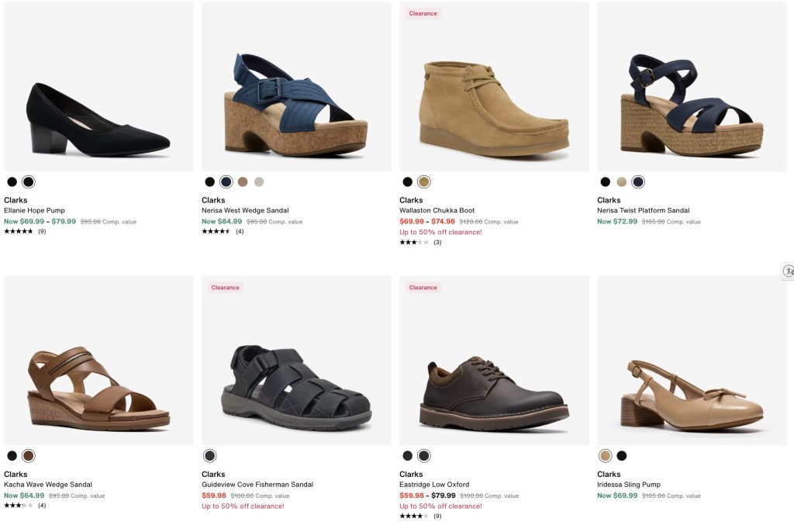794x532 pixels.
Task: Click the Nerisa West Wedge Sandal image
Action: click(x=296, y=87)
